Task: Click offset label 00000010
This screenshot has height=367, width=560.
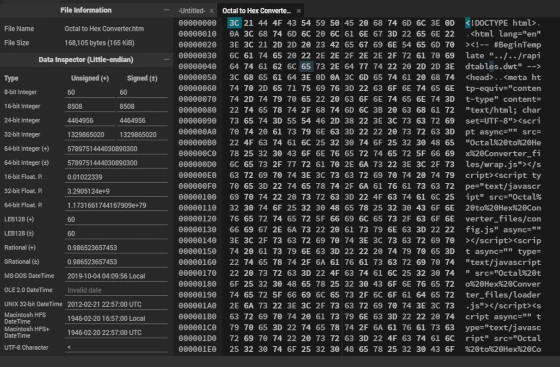Action: 198,34
